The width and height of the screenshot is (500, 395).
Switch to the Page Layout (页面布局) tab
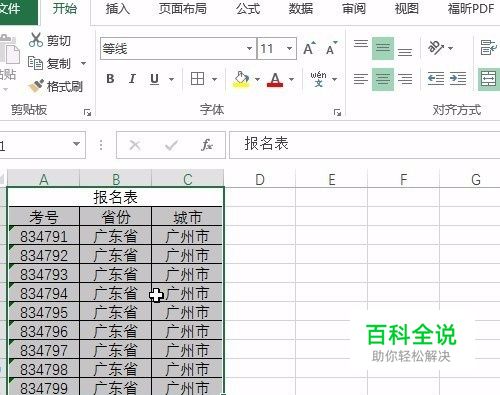(x=183, y=9)
